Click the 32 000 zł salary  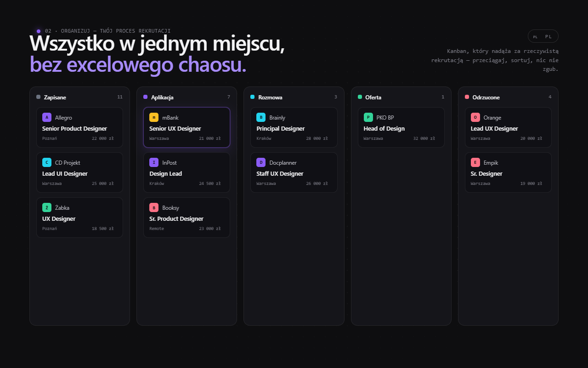[424, 138]
